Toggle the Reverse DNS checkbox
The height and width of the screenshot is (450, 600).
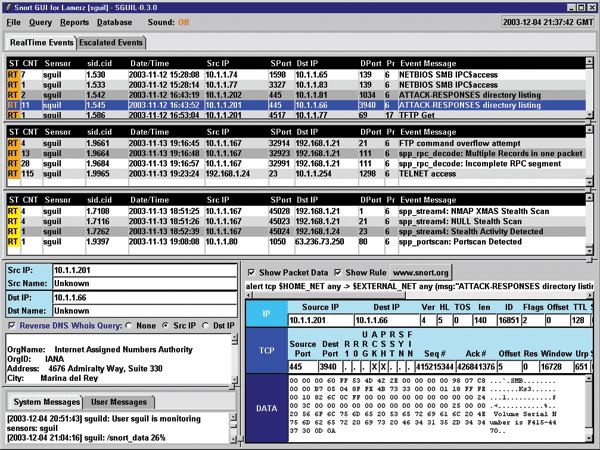pos(10,326)
